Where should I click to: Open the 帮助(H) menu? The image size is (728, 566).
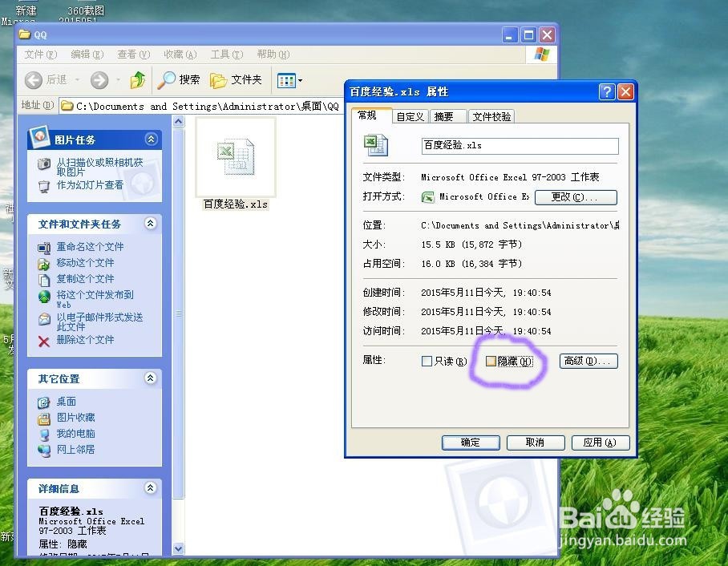pyautogui.click(x=273, y=55)
